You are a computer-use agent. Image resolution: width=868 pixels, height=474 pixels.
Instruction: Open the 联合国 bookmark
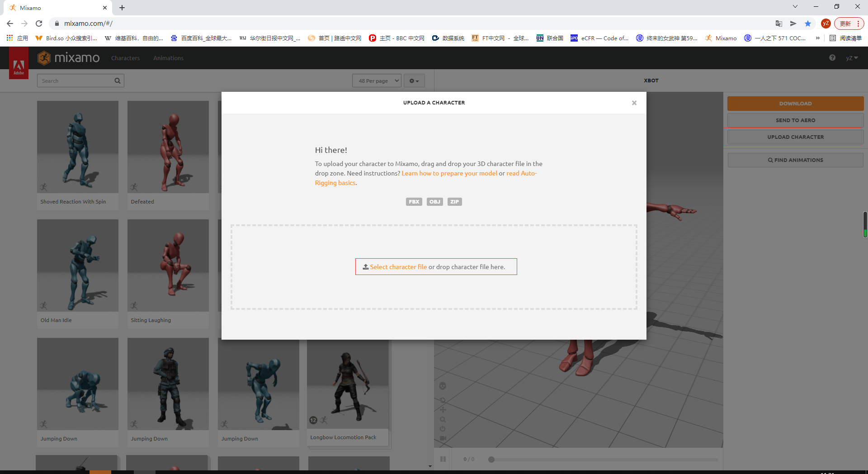pyautogui.click(x=550, y=38)
